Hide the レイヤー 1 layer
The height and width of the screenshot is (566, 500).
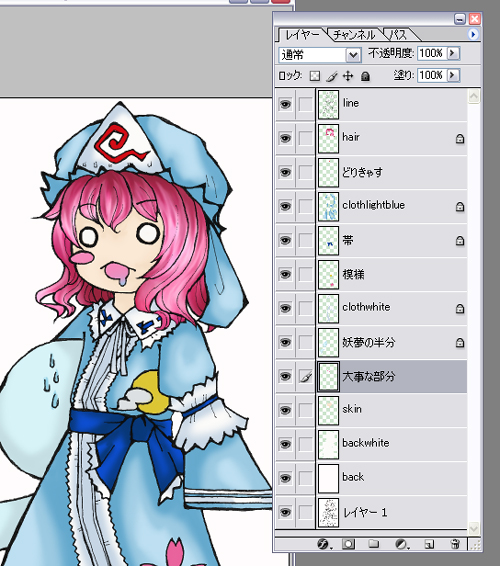(x=285, y=512)
